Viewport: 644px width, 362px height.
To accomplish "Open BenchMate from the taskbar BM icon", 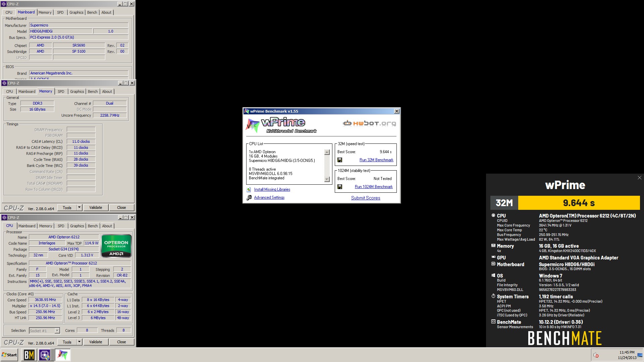I will point(29,355).
